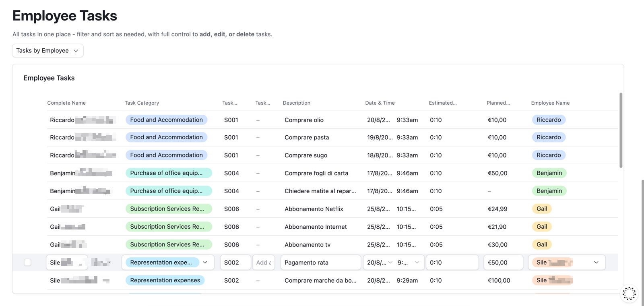Click the 'Add a' placeholder field
The width and height of the screenshot is (644, 306).
click(x=264, y=263)
